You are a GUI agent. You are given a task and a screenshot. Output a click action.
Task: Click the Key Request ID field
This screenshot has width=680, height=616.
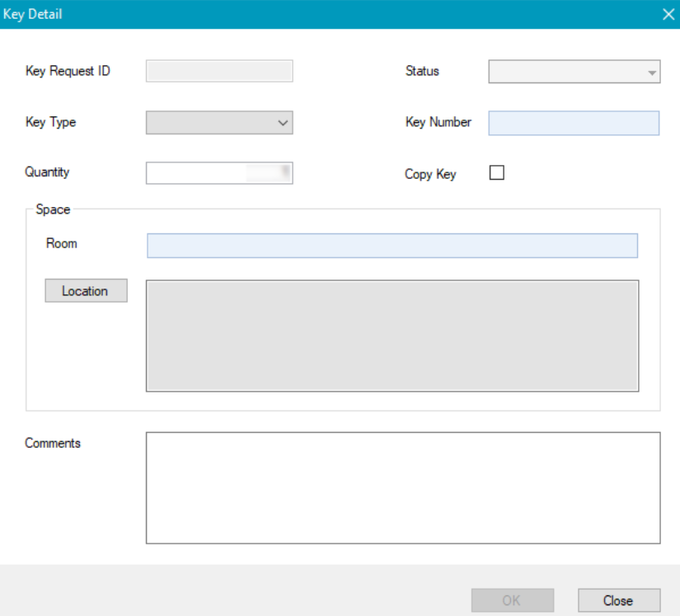[x=219, y=72]
